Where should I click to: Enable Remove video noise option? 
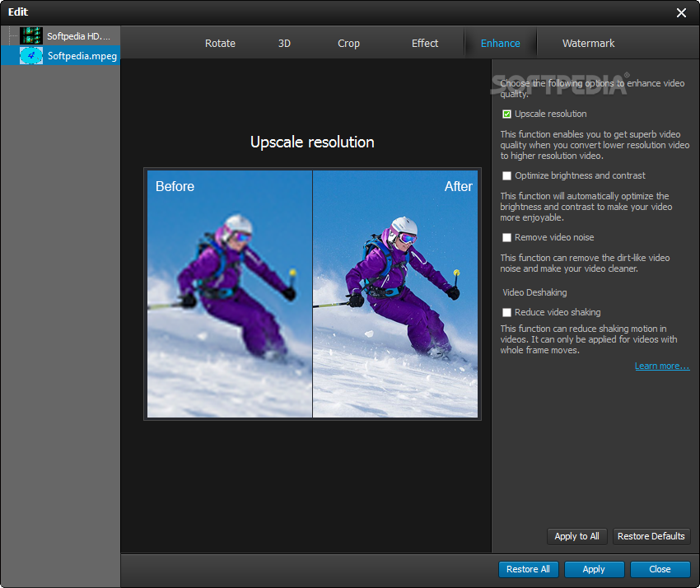point(506,237)
